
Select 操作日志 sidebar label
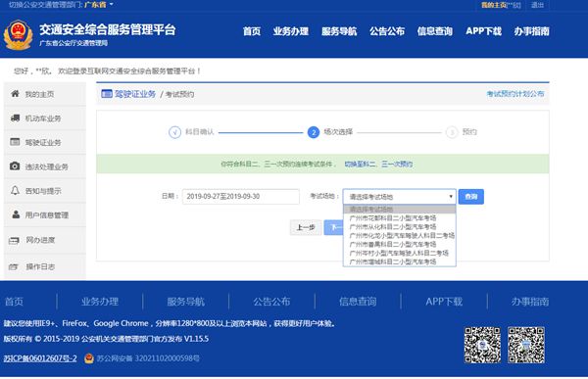pyautogui.click(x=40, y=266)
